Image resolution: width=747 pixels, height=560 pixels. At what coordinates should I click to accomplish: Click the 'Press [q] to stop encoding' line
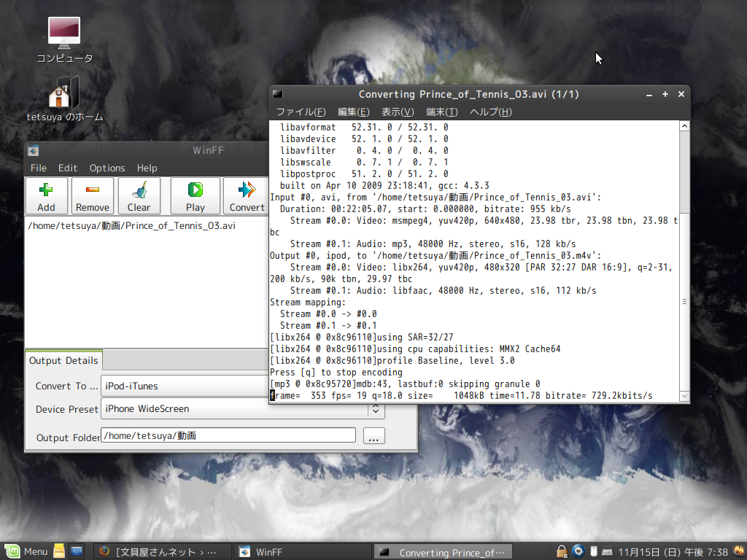pyautogui.click(x=336, y=373)
